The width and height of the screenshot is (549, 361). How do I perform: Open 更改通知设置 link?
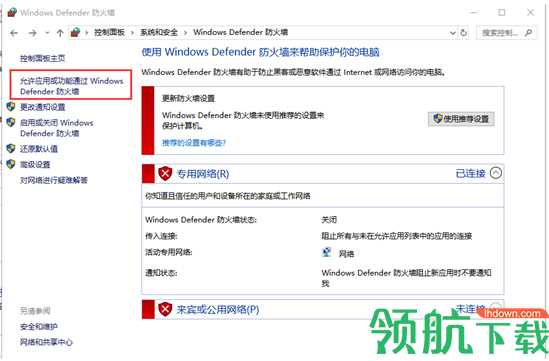point(43,107)
